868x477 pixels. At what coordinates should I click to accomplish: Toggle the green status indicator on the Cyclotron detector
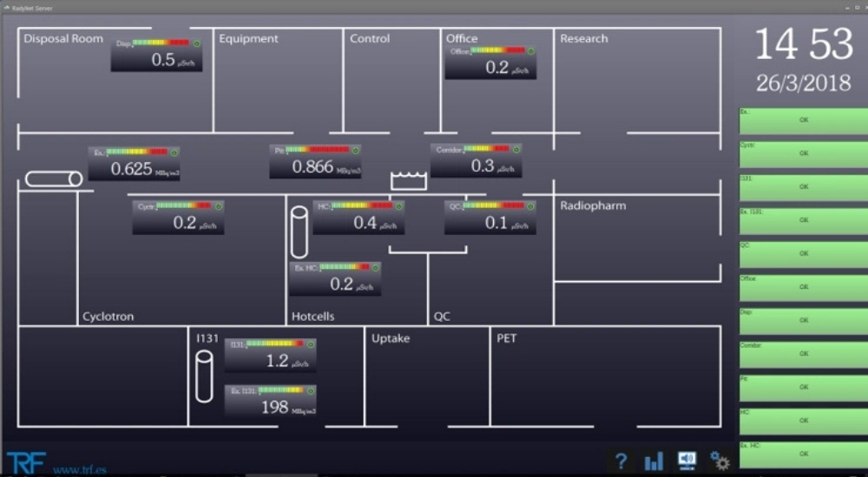(218, 206)
